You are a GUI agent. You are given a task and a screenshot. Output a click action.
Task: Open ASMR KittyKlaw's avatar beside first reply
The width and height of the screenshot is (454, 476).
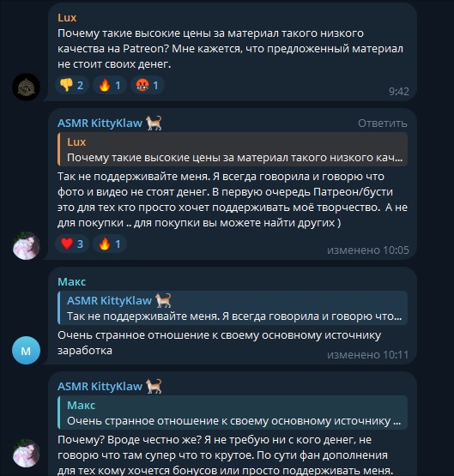click(26, 245)
